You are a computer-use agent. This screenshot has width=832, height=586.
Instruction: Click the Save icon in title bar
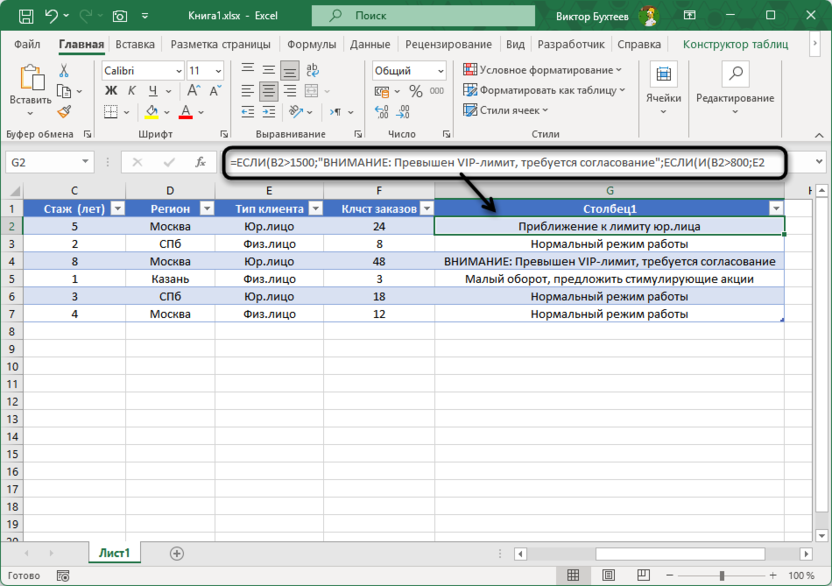[x=24, y=16]
